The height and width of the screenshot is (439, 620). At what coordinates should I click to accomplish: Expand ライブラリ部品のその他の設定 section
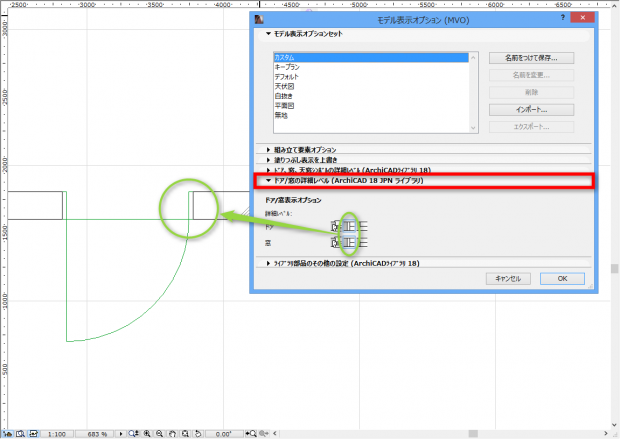coord(268,263)
